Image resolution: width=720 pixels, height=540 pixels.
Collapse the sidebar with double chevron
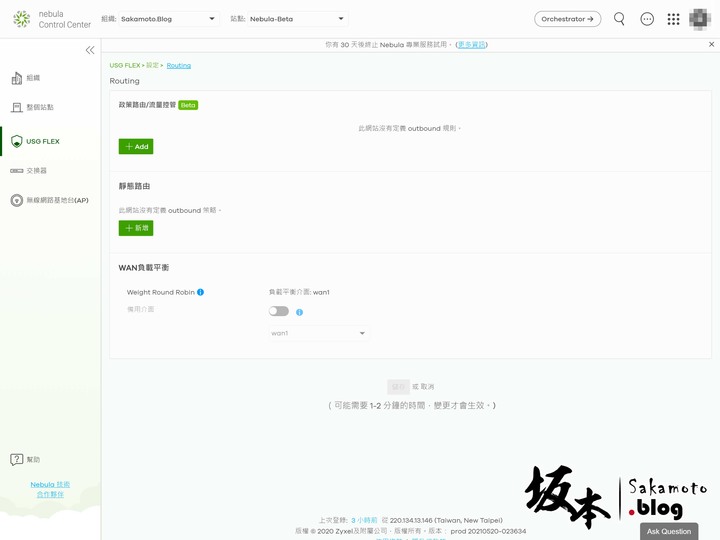90,50
